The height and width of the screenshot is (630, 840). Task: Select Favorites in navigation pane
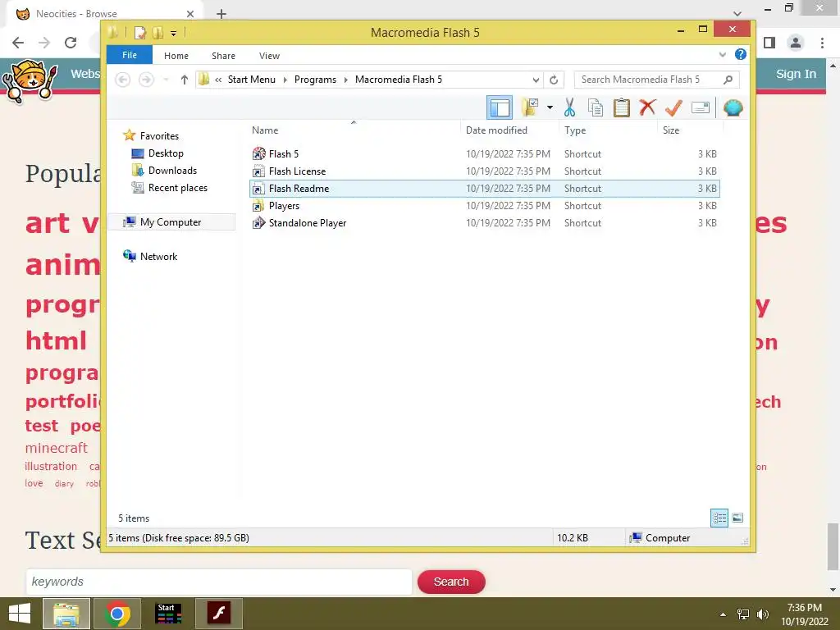pos(159,136)
